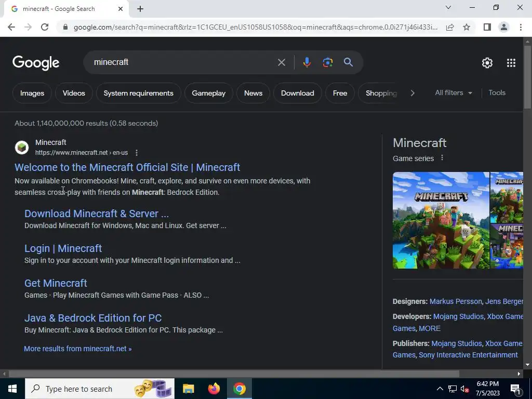Clear the search box with the X
This screenshot has height=399, width=532.
pyautogui.click(x=281, y=62)
